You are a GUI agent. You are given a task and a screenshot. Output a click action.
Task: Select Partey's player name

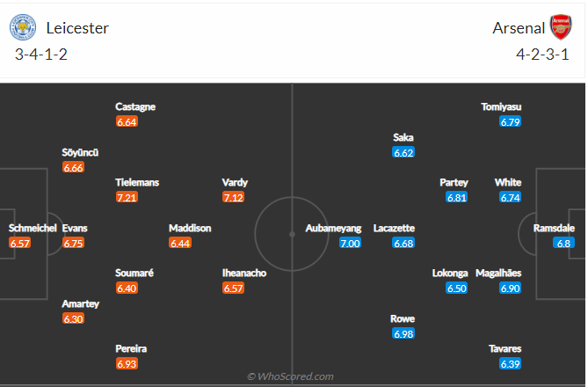(x=454, y=182)
